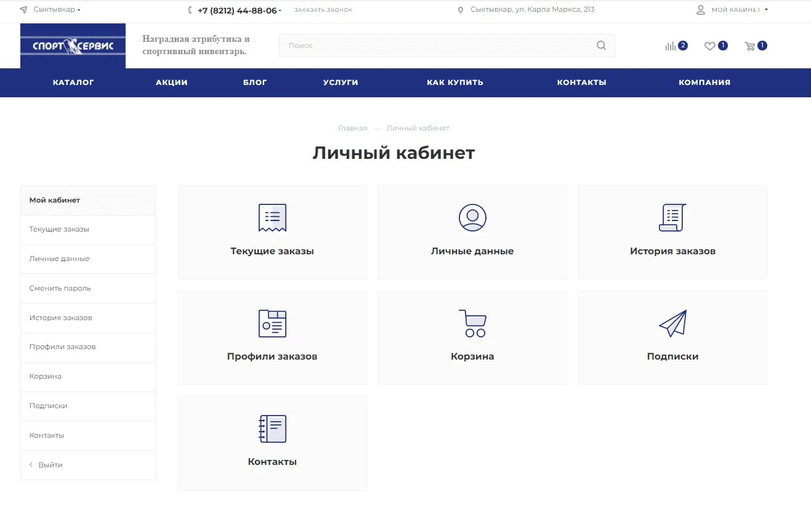Open the wishlist heart icon in header
The height and width of the screenshot is (532, 811).
click(710, 46)
